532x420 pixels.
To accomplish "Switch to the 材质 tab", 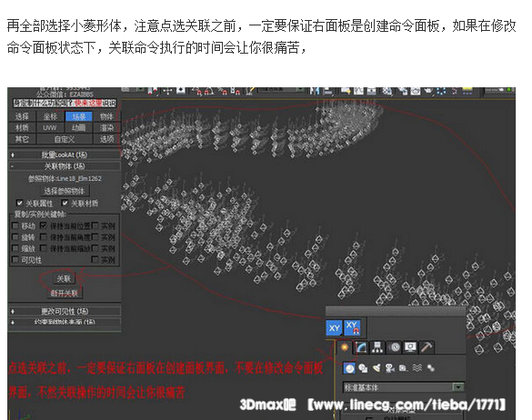I will (22, 128).
